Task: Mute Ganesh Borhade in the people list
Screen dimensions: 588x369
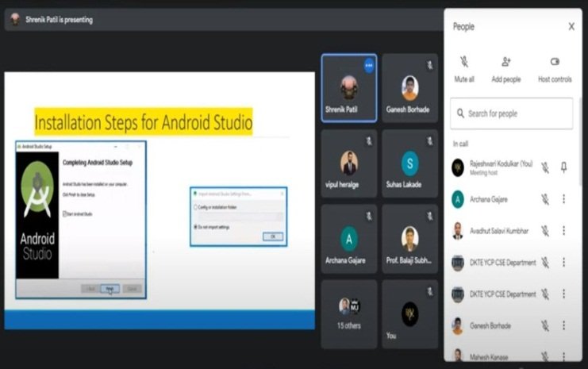Action: pyautogui.click(x=545, y=326)
